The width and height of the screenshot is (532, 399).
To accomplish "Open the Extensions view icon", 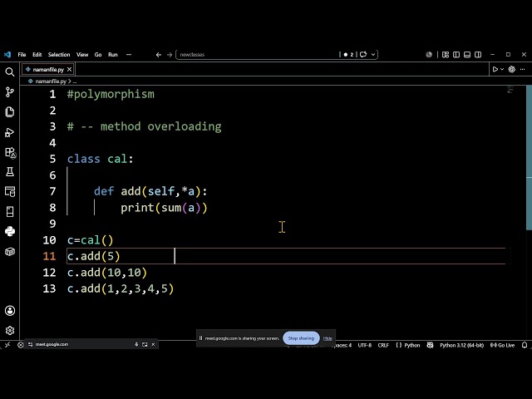I will (x=10, y=152).
